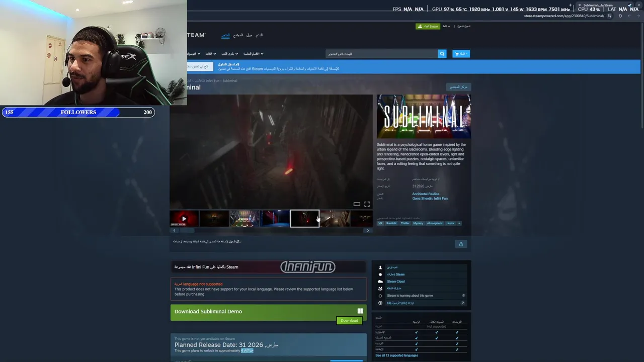Select the second screenshot thumbnail
Image resolution: width=644 pixels, height=362 pixels.
coord(214,219)
